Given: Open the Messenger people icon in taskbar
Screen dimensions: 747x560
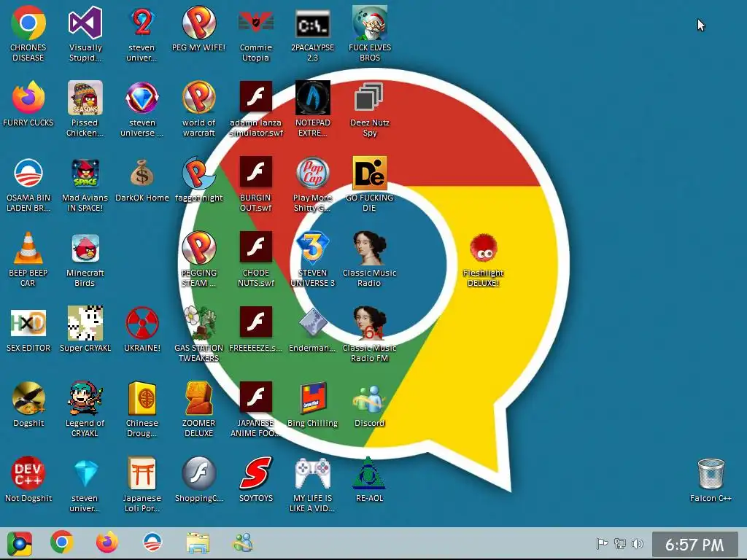Looking at the screenshot, I should pos(243,542).
